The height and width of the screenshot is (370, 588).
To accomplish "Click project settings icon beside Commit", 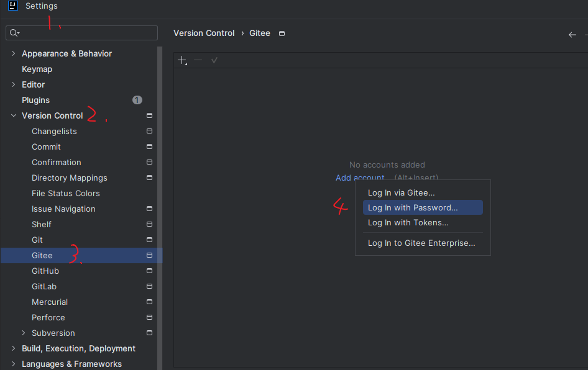I will (x=149, y=147).
